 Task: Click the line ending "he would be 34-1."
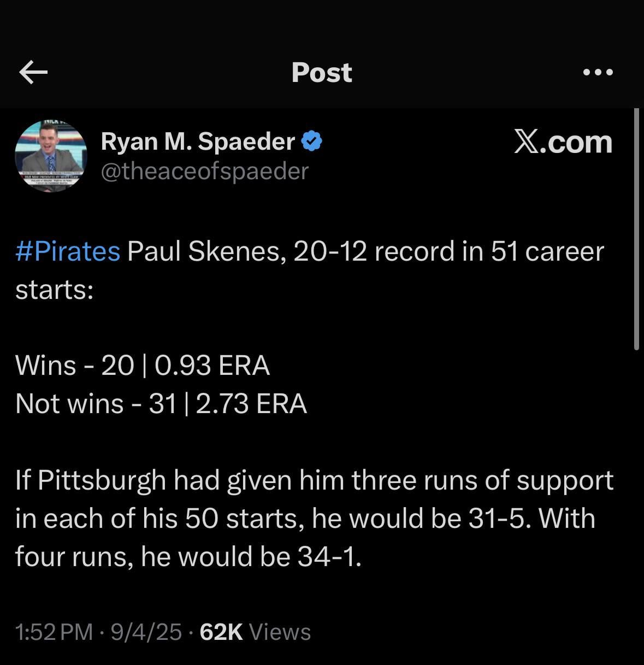coord(188,557)
